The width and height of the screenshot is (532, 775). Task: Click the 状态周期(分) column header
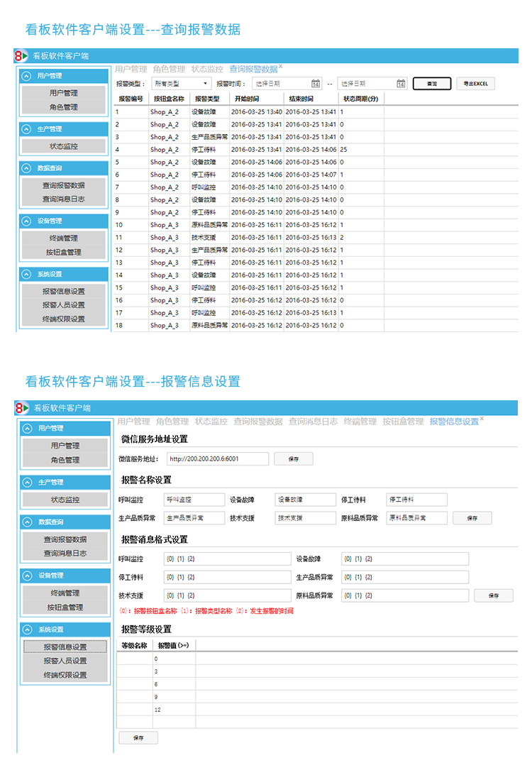tap(360, 99)
